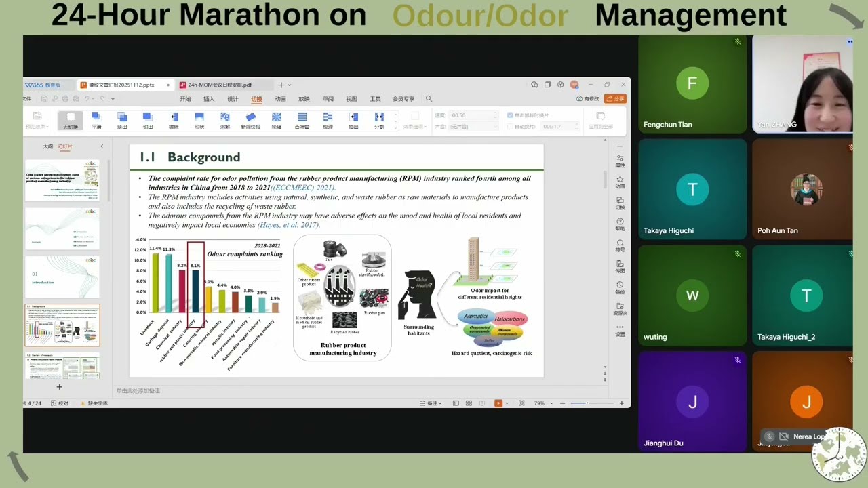Open the 资源夹 resource folder side panel

(x=620, y=308)
